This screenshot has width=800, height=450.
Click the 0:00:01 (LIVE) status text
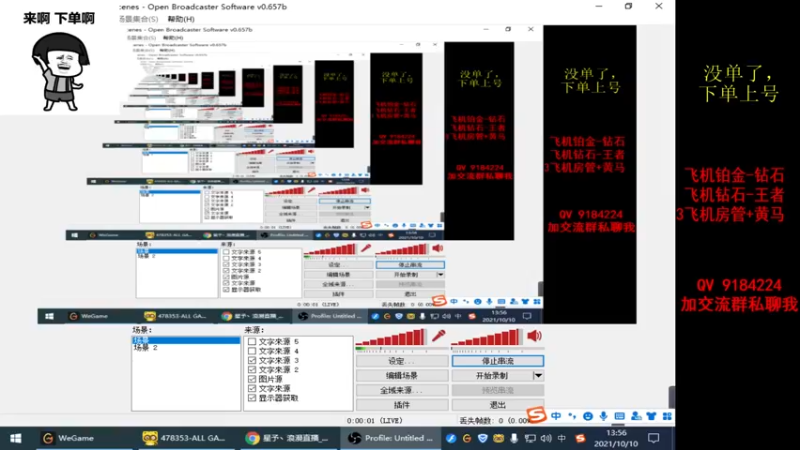[x=374, y=421]
